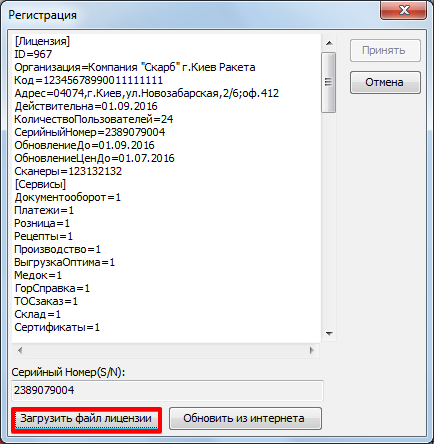Viewport: 434px width, 444px height.
Task: Click Обновить из интернета button
Action: [x=245, y=418]
